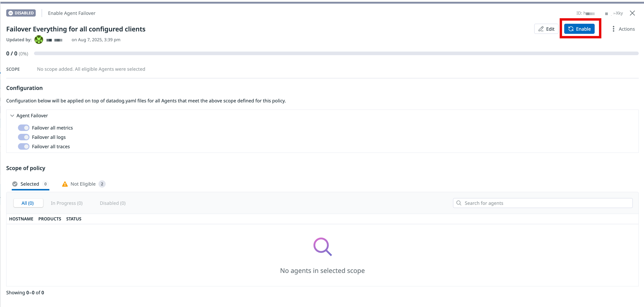The height and width of the screenshot is (307, 644).
Task: Toggle Failover all logs switch
Action: [23, 137]
